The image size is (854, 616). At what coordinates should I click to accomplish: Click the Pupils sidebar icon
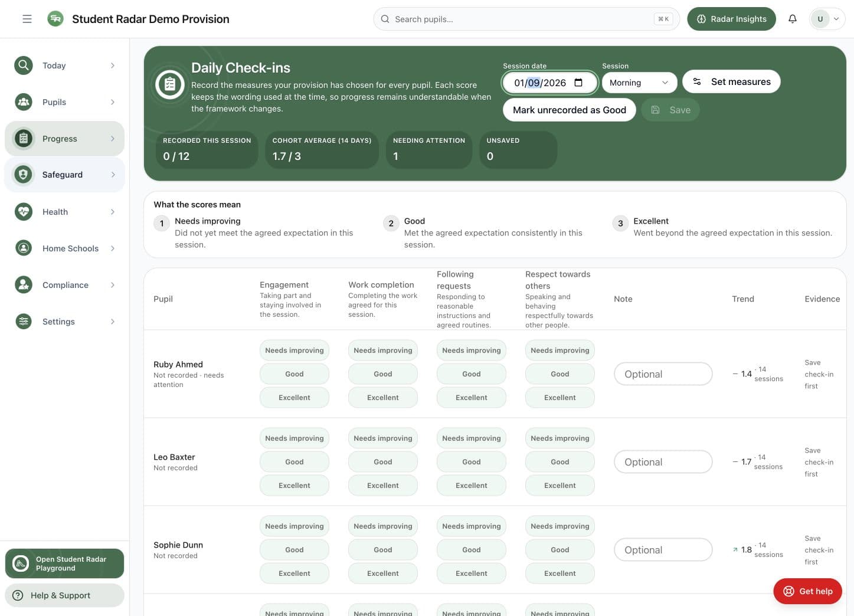24,102
